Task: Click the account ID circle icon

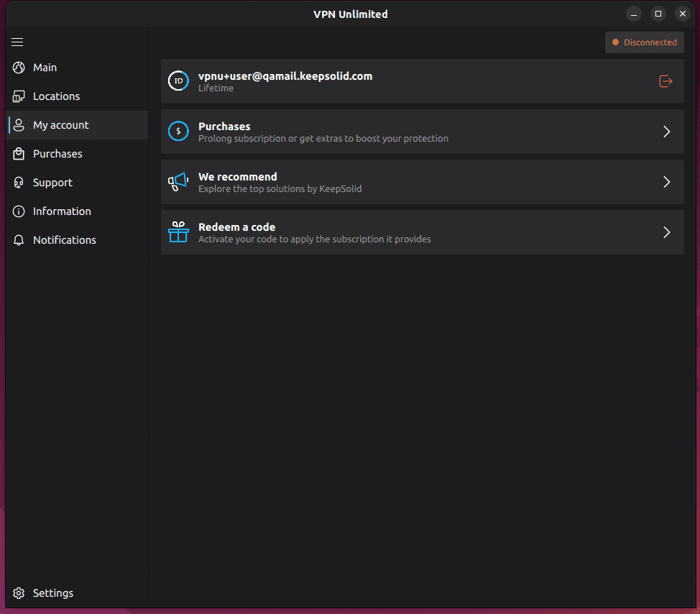Action: point(178,81)
